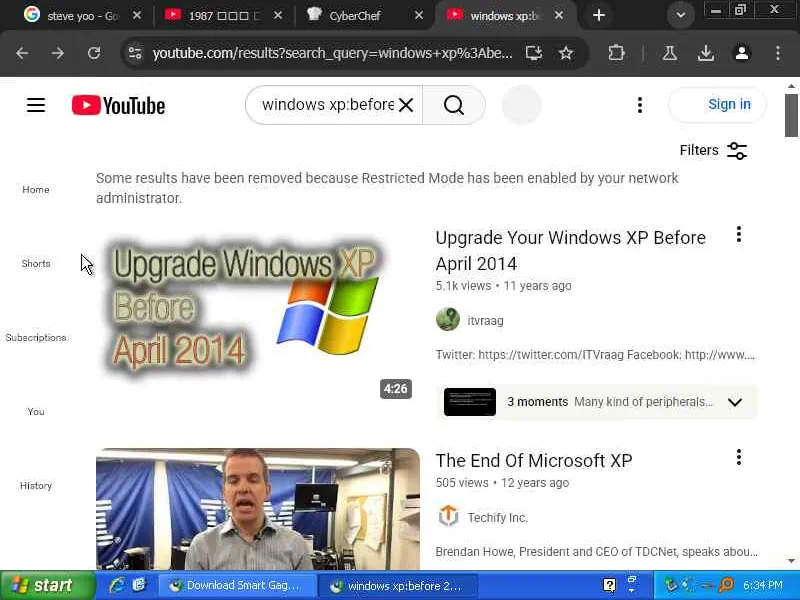The image size is (800, 600).
Task: Launch Internet Explorer from quick launch
Action: (118, 585)
